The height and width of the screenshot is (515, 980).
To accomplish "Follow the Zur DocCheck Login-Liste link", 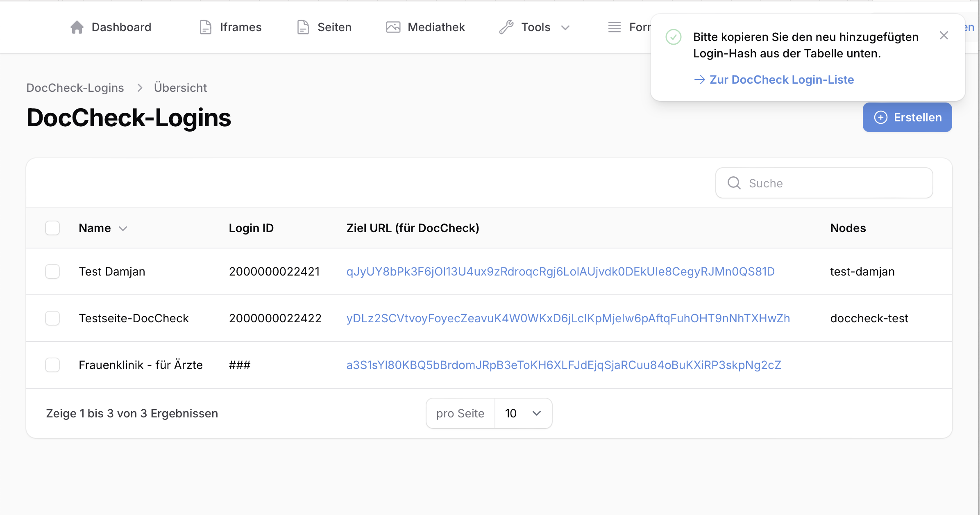I will (x=782, y=80).
